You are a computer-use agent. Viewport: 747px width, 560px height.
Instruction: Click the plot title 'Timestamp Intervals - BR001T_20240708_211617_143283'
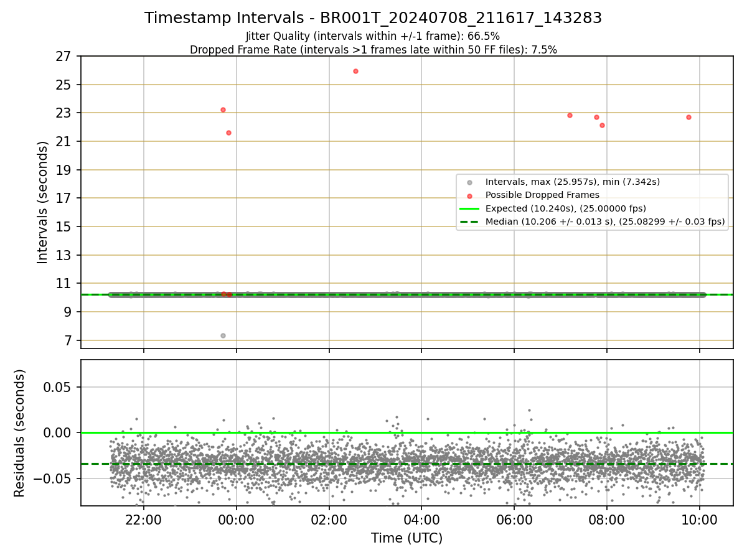(373, 18)
